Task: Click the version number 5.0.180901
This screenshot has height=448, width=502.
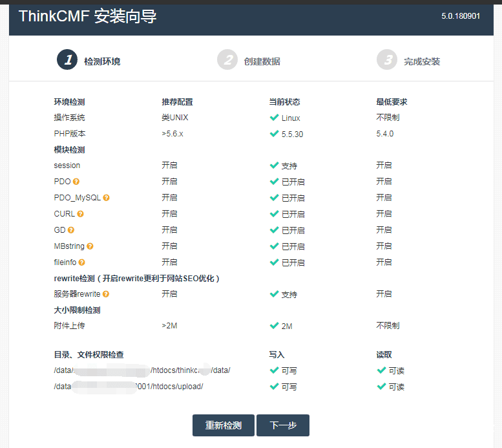Action: [x=461, y=16]
